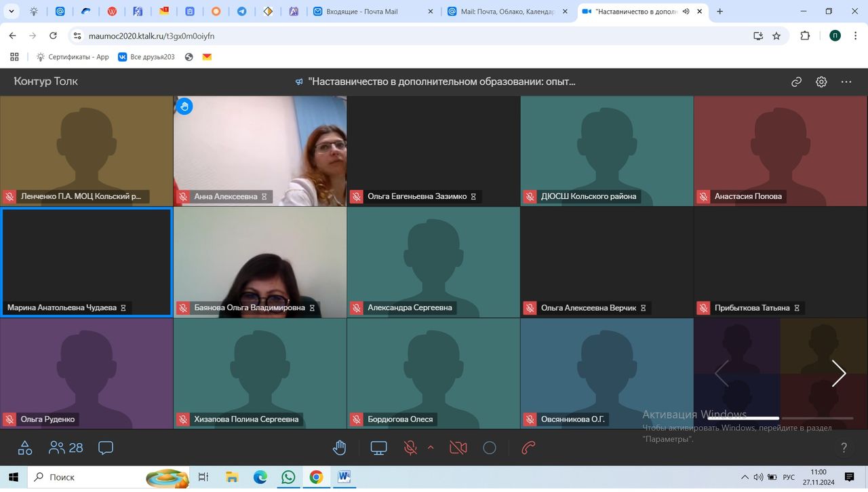Open conference settings gear

821,82
